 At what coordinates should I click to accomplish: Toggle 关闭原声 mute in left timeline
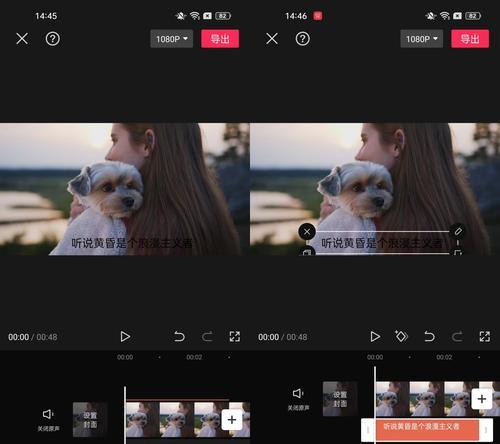click(48, 419)
